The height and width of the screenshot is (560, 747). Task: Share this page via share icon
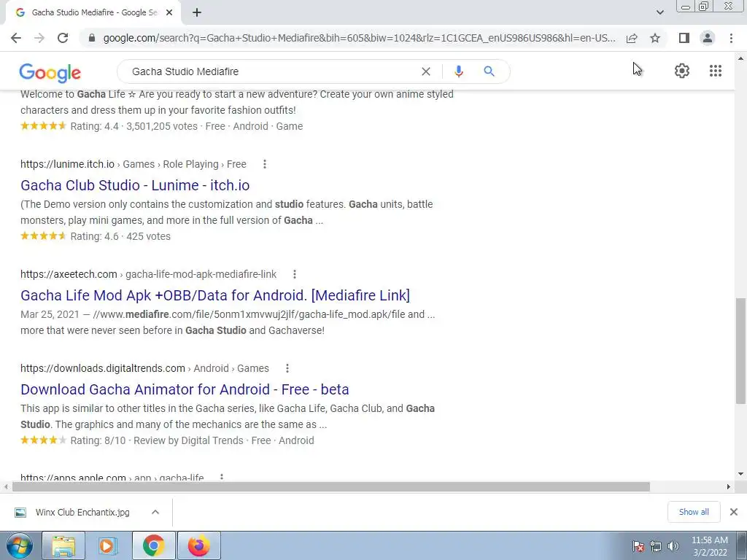click(x=632, y=38)
